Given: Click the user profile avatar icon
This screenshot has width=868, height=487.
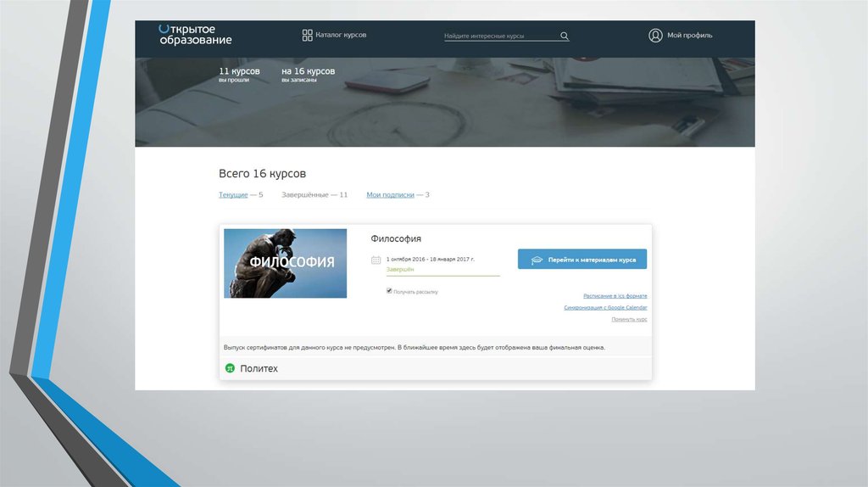Looking at the screenshot, I should [655, 36].
